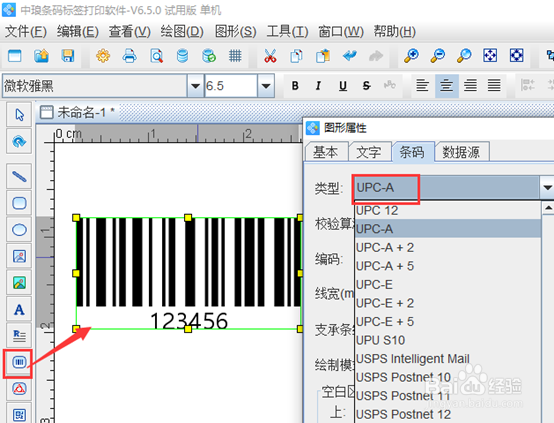Align text right
This screenshot has width=554, height=423.
point(470,86)
